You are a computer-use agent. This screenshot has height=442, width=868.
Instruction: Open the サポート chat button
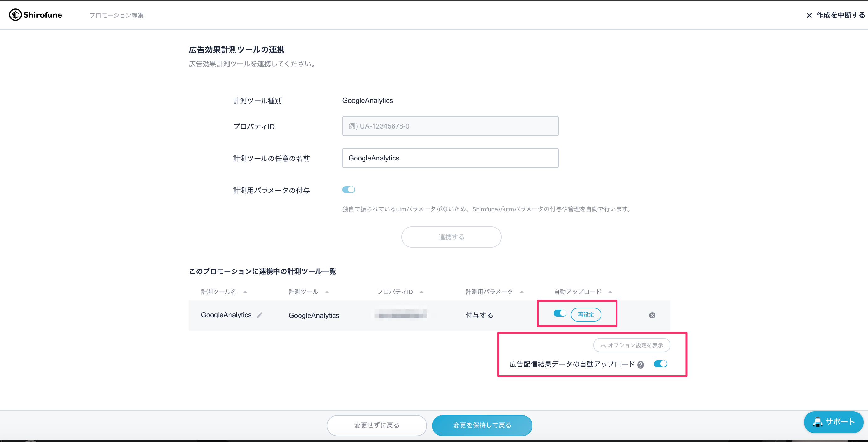click(x=834, y=422)
